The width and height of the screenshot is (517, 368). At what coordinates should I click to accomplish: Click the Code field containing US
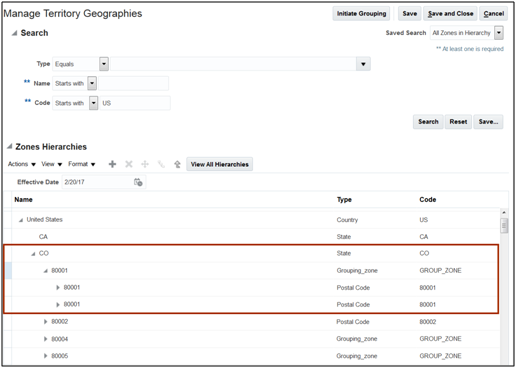tap(135, 103)
